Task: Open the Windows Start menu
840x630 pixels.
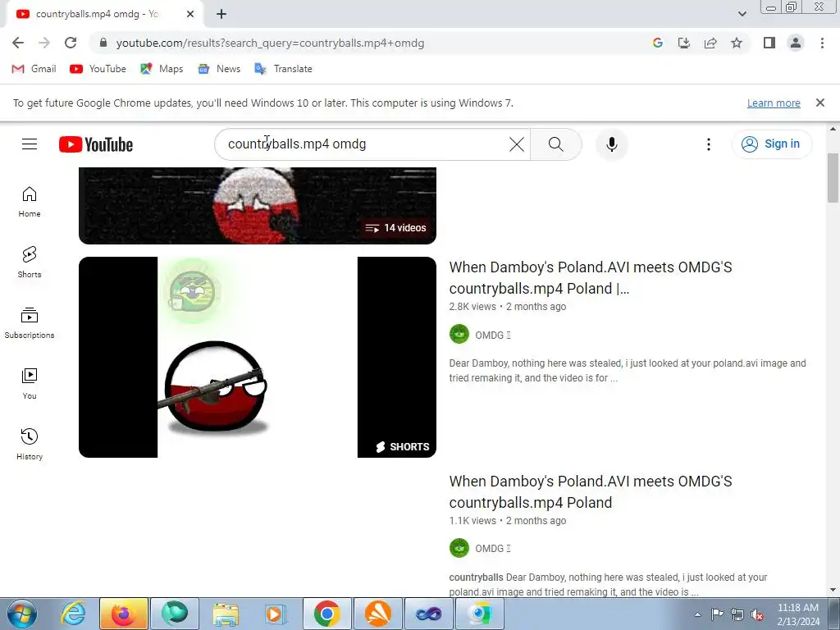Action: pyautogui.click(x=22, y=614)
